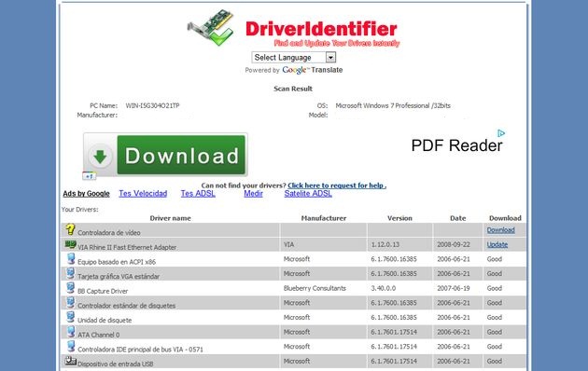Click the Update link for VIA Rhine II adapter

click(497, 244)
